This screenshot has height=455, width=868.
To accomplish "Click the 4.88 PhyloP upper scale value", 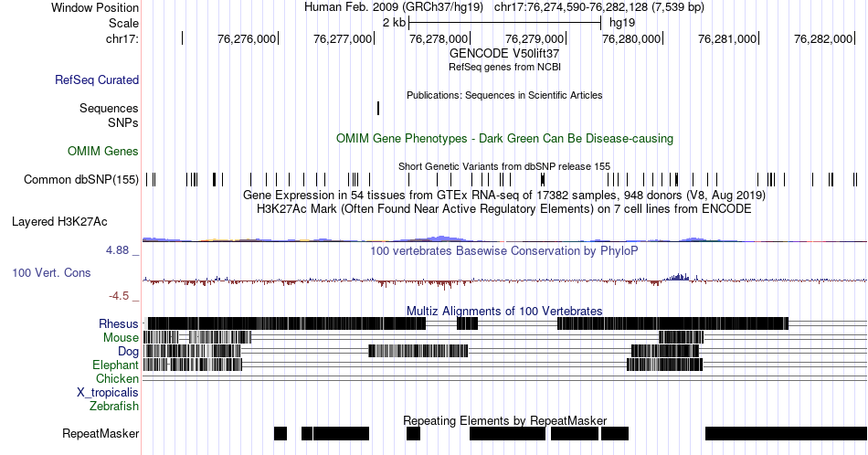I will [117, 250].
